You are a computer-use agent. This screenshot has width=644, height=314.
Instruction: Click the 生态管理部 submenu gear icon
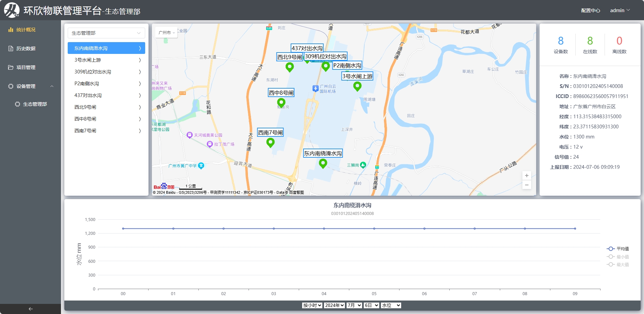point(18,104)
